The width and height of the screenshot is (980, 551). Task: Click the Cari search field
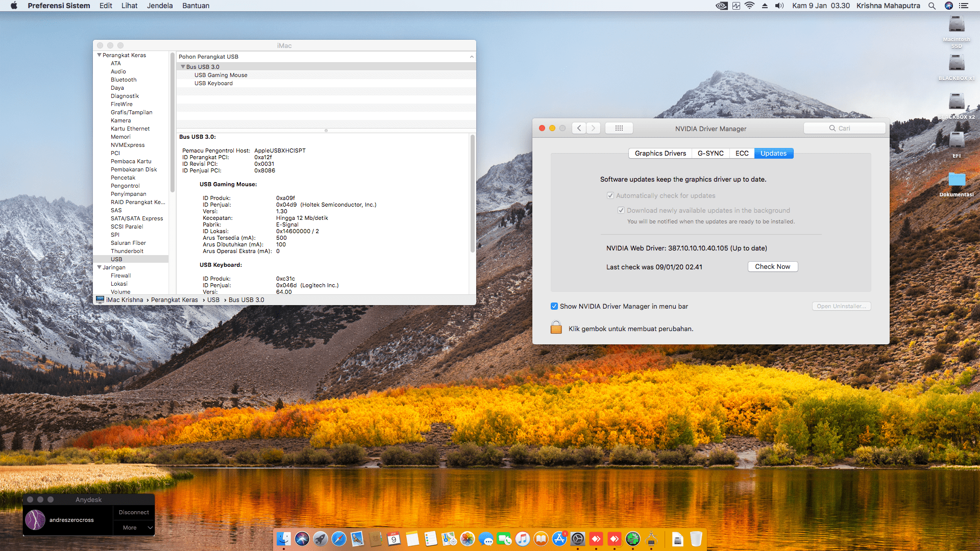(844, 128)
